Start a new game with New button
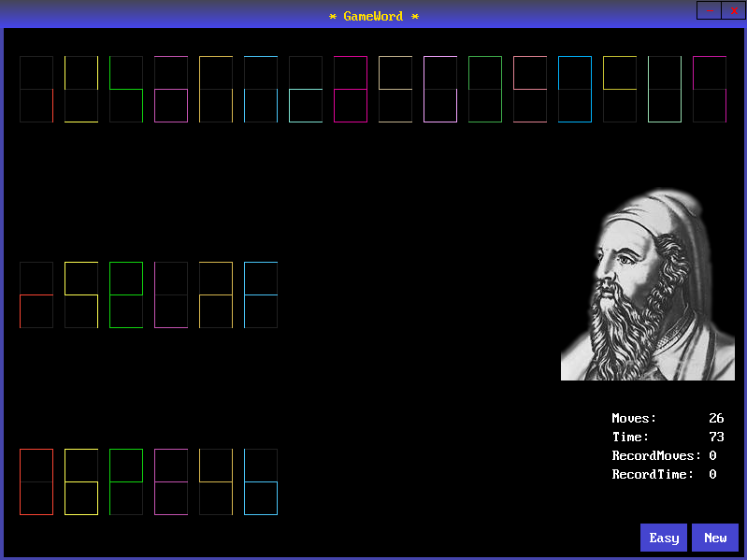Image resolution: width=747 pixels, height=560 pixels. pos(714,538)
